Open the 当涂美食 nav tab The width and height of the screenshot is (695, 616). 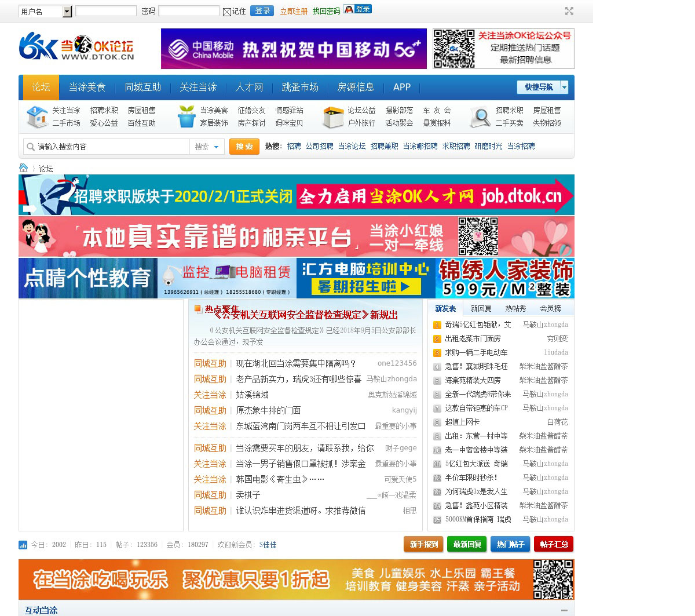pos(87,87)
